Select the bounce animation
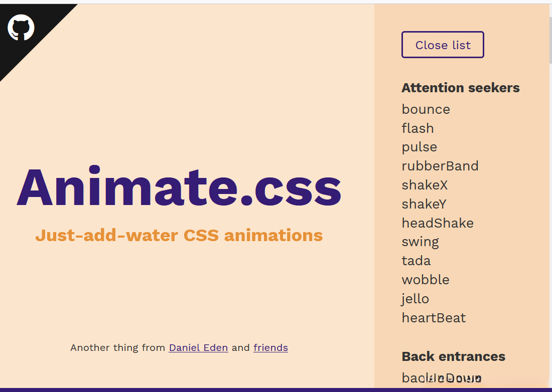The image size is (552, 392). (426, 109)
